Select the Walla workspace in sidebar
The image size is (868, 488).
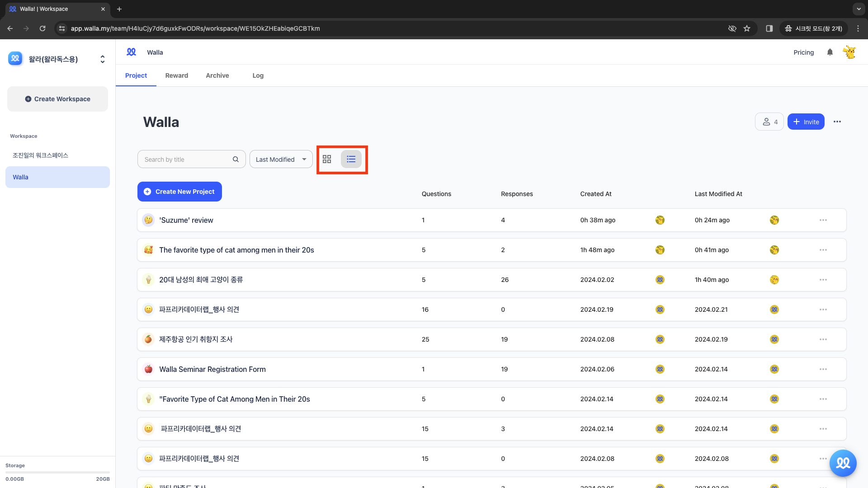tap(57, 177)
